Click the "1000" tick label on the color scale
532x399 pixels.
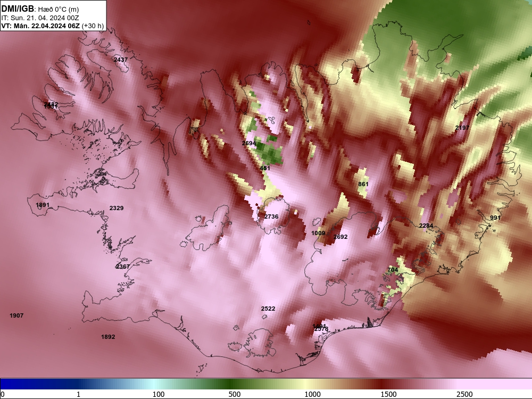[x=312, y=394]
